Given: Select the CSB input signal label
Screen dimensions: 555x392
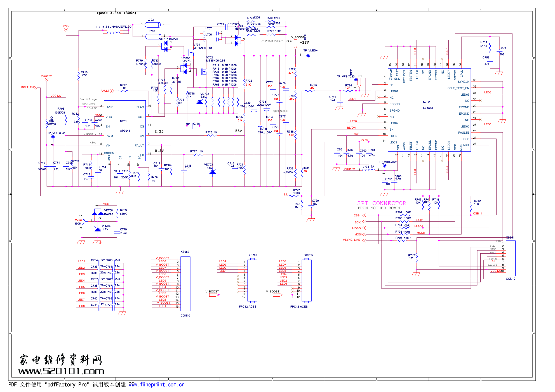Looking at the screenshot, I should tap(356, 216).
